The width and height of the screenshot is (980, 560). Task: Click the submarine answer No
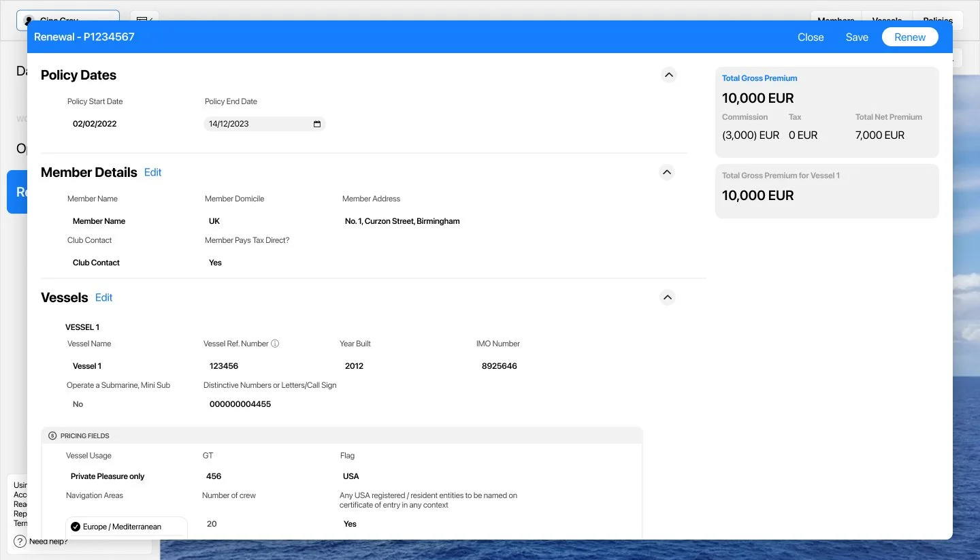click(78, 404)
